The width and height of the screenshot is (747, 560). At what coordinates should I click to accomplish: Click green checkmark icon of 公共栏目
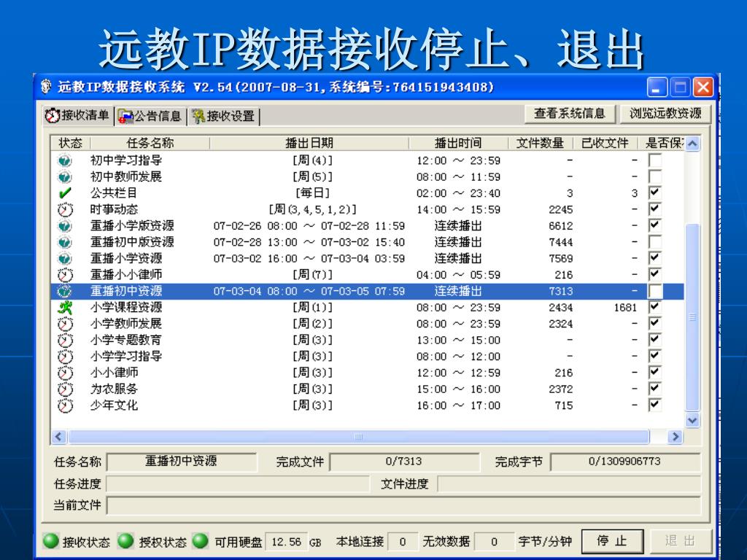tap(65, 193)
